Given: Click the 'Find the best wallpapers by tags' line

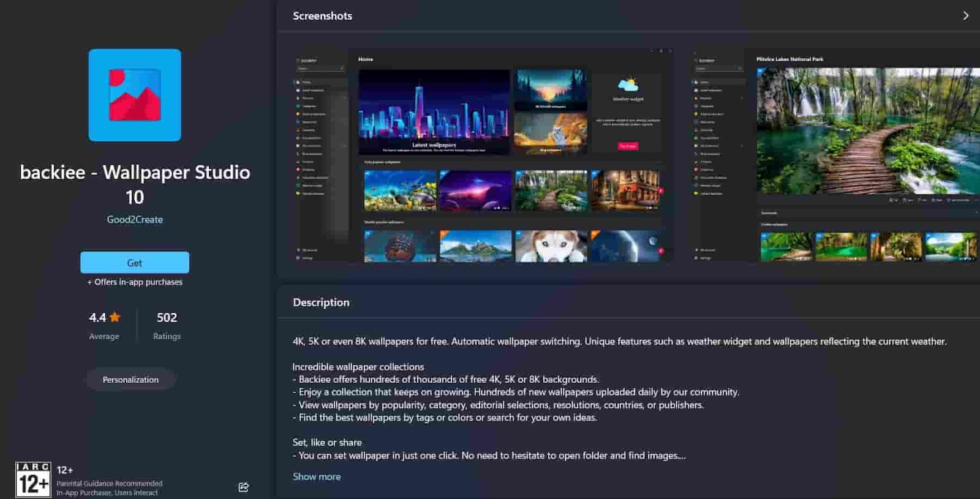Looking at the screenshot, I should (x=445, y=418).
